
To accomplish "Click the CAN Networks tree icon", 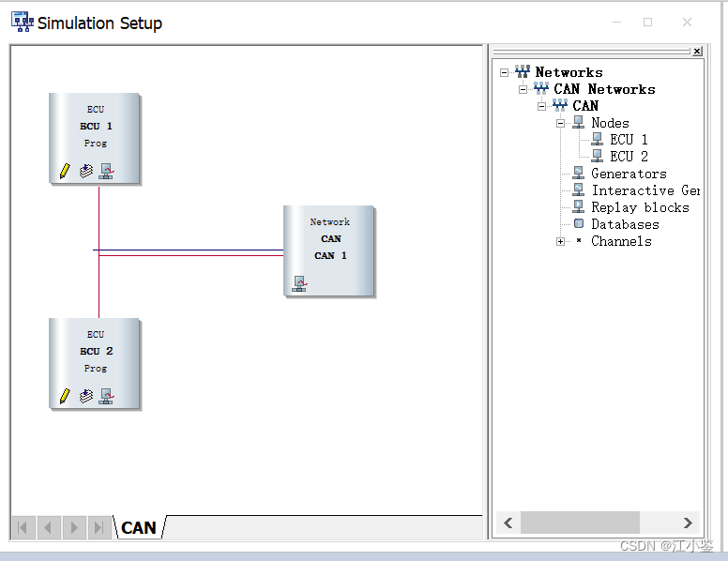I will pyautogui.click(x=541, y=88).
